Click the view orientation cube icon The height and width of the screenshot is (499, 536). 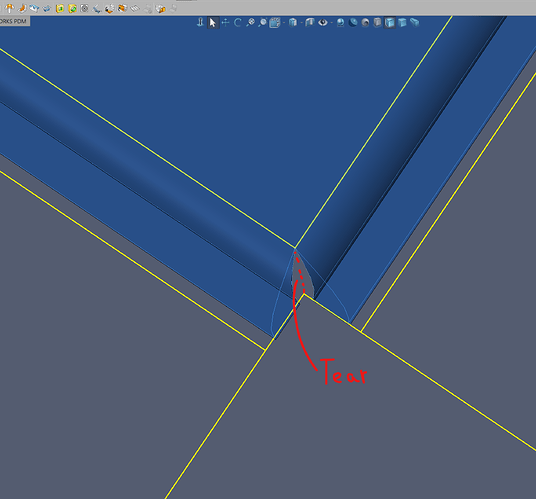tap(293, 23)
